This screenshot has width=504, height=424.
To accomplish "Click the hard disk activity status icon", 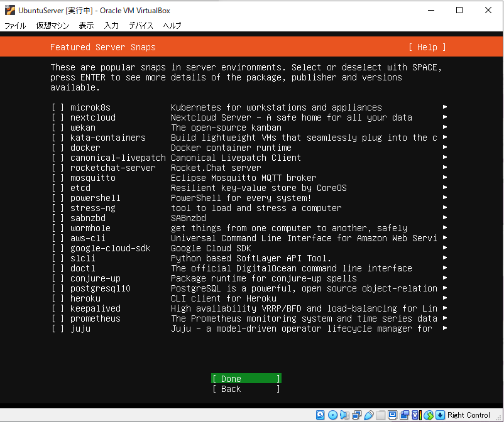I will [320, 415].
